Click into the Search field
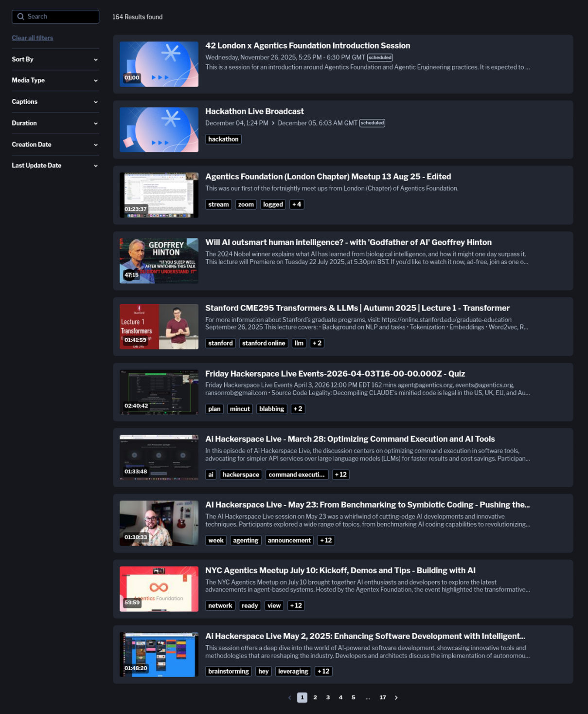Screen dimensions: 588x714 pos(55,17)
